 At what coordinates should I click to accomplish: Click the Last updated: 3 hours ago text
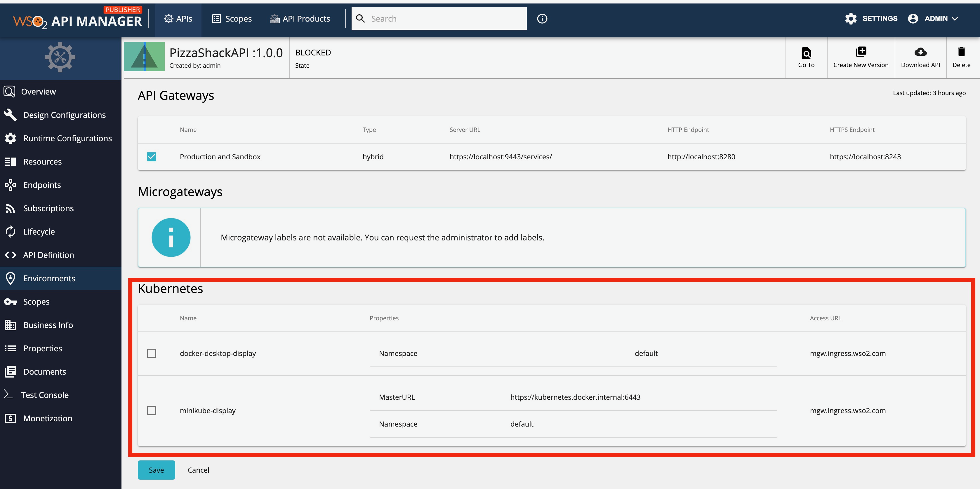click(929, 93)
